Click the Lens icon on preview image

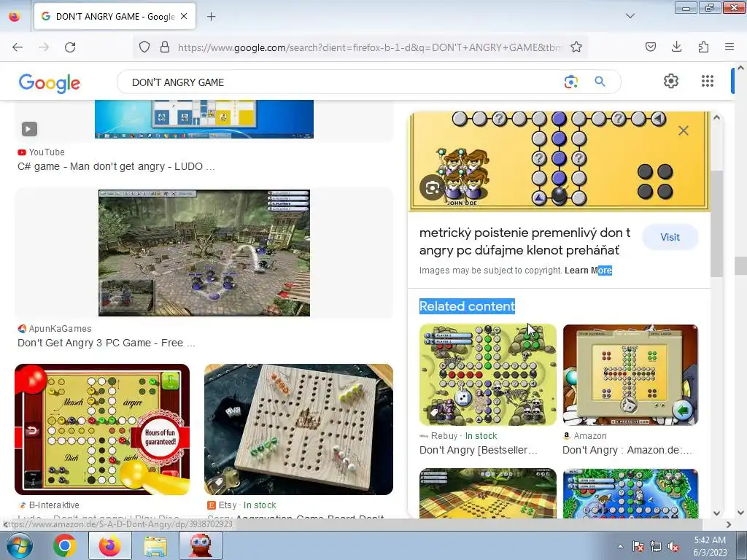coord(432,187)
